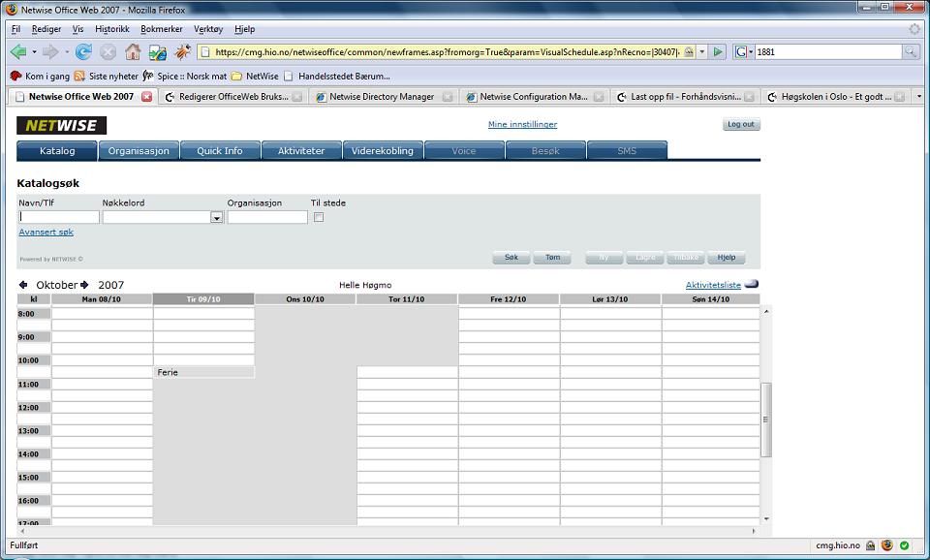
Task: Open the Siste nyheter feed bookmark
Action: [x=107, y=76]
